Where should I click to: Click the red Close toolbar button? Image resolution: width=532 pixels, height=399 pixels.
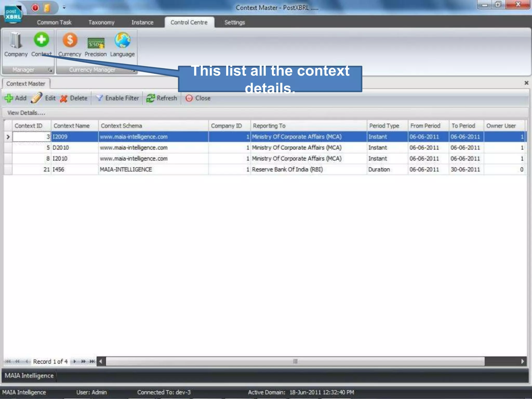pyautogui.click(x=198, y=98)
